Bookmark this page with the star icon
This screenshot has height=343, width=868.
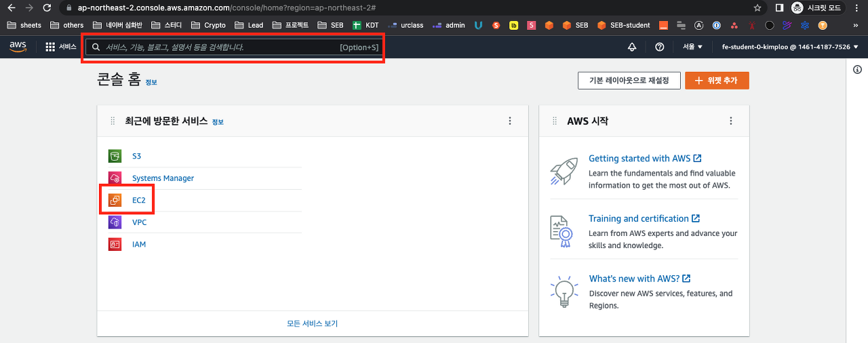757,8
